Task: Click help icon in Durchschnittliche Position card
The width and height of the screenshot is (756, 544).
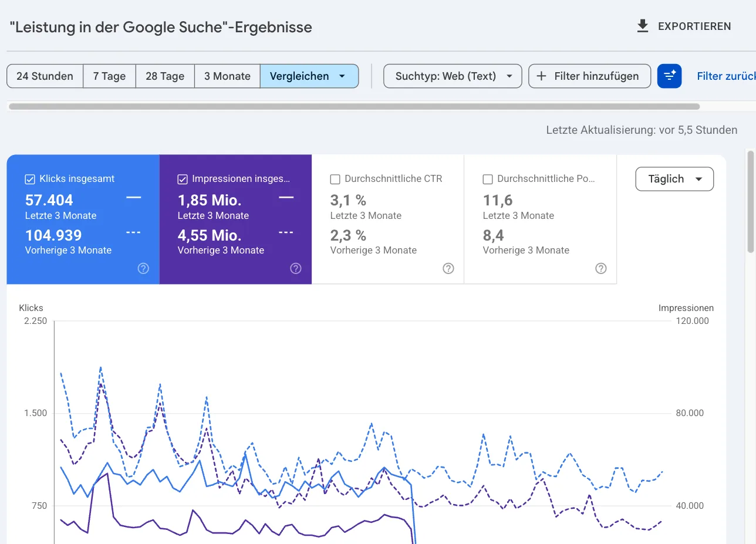Action: pos(601,268)
